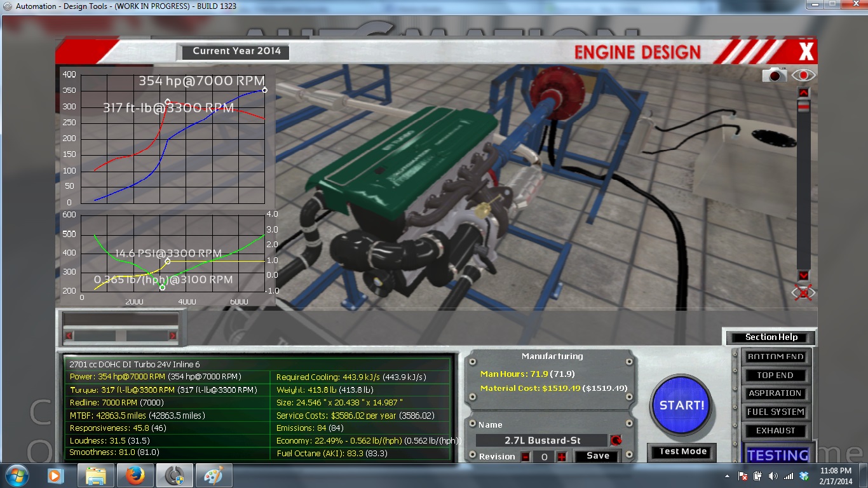Click the Size dimensions stat row
868x488 pixels.
click(x=339, y=402)
